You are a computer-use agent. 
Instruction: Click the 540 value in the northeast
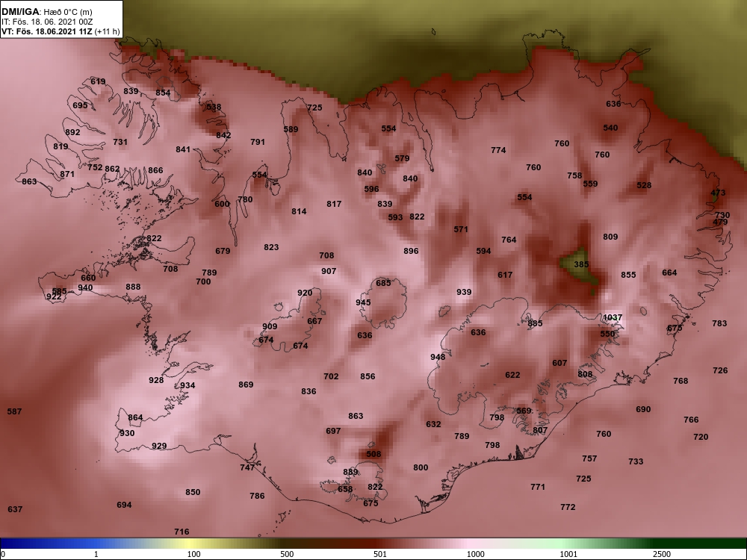pyautogui.click(x=610, y=128)
